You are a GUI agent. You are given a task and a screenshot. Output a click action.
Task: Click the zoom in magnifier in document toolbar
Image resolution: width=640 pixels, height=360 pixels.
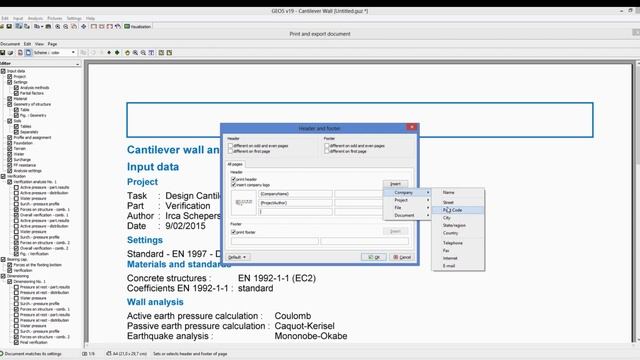135,52
